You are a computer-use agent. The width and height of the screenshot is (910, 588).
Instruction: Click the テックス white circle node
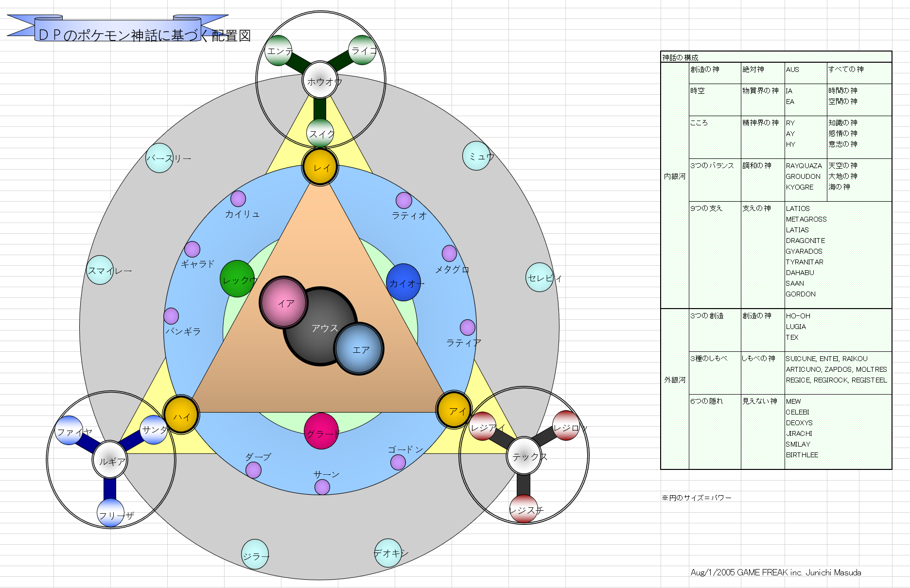coord(524,455)
